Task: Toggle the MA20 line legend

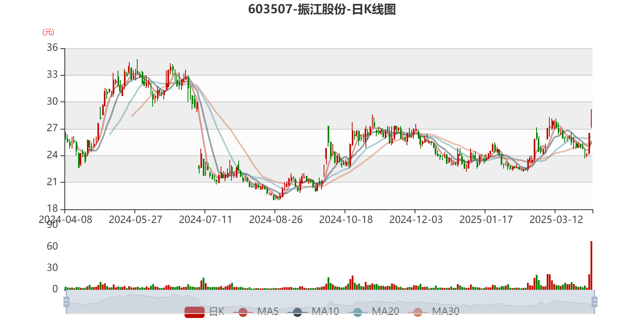Action: pyautogui.click(x=374, y=312)
